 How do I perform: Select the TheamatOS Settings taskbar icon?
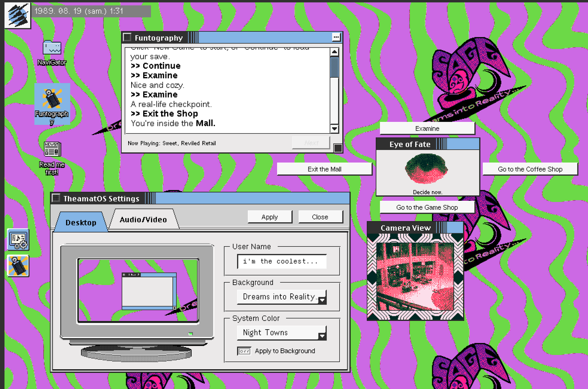coord(18,239)
